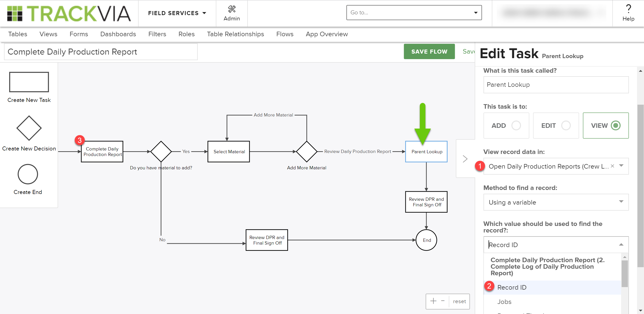Click the top Add More Material loop label
Screen dimensions: 644x314
[x=273, y=115]
